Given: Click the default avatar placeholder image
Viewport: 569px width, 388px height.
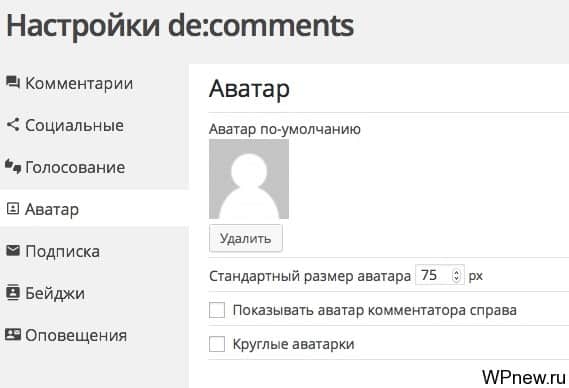Looking at the screenshot, I should pos(249,179).
